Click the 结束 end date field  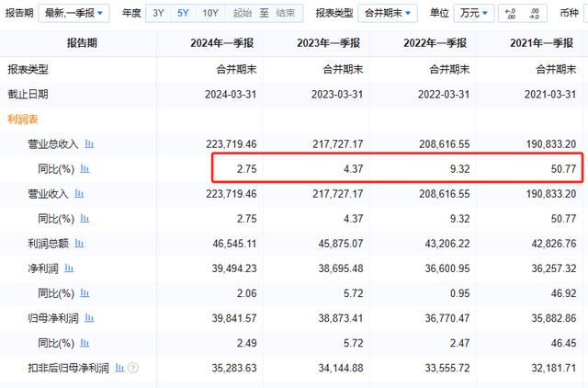click(x=286, y=14)
